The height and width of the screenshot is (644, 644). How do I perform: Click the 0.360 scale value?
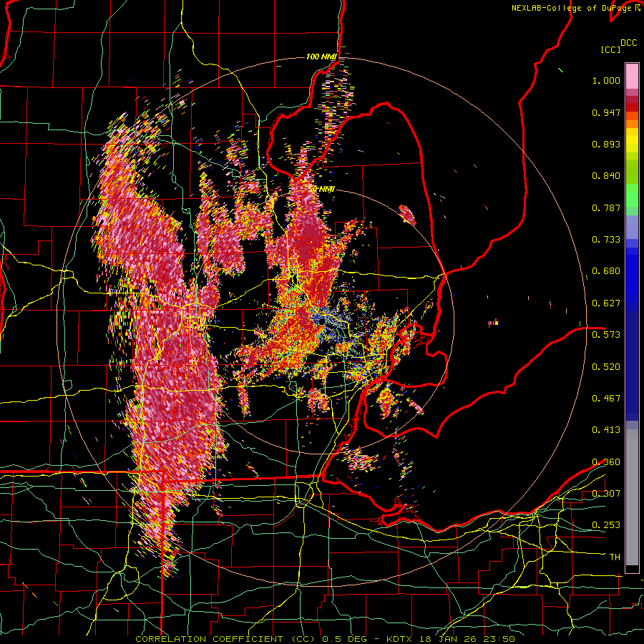(606, 462)
